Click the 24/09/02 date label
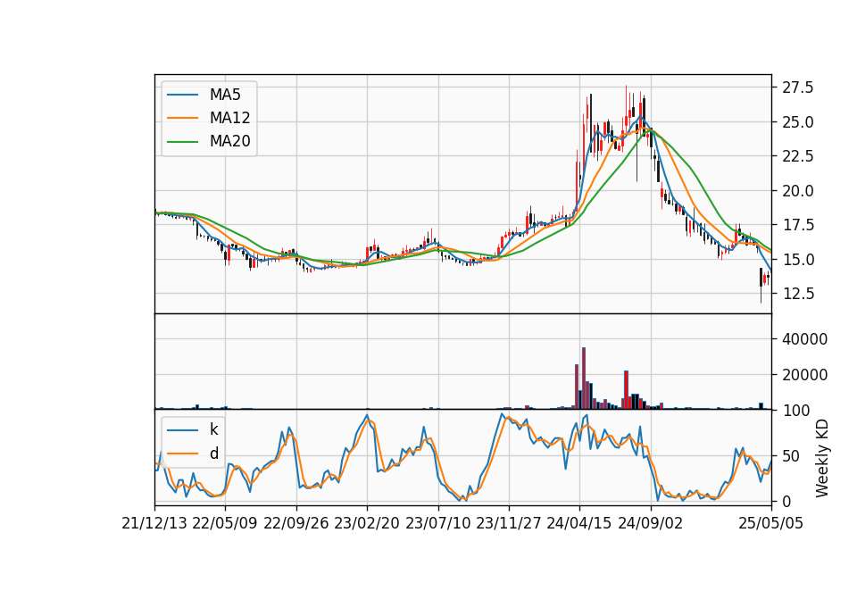 pos(651,523)
